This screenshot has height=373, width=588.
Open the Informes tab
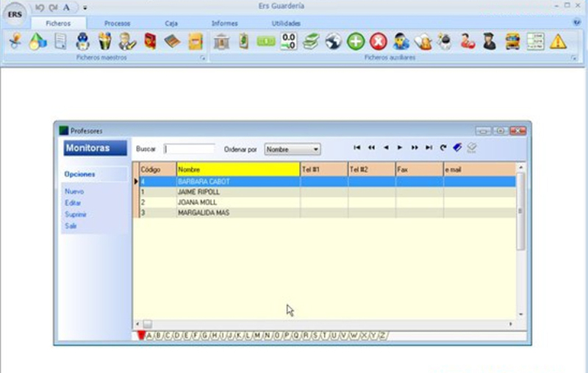224,23
